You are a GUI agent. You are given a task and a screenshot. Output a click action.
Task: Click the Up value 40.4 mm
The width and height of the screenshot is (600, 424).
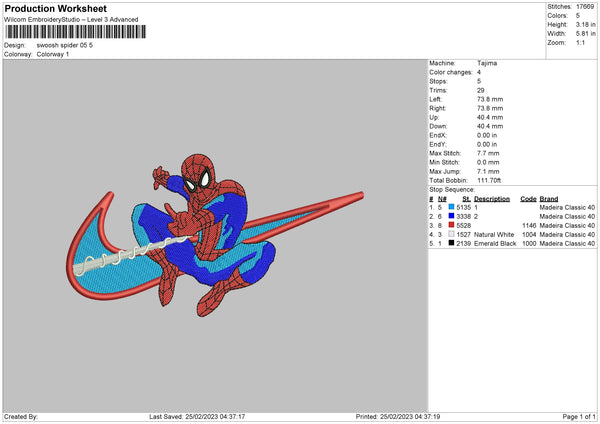[x=490, y=117]
